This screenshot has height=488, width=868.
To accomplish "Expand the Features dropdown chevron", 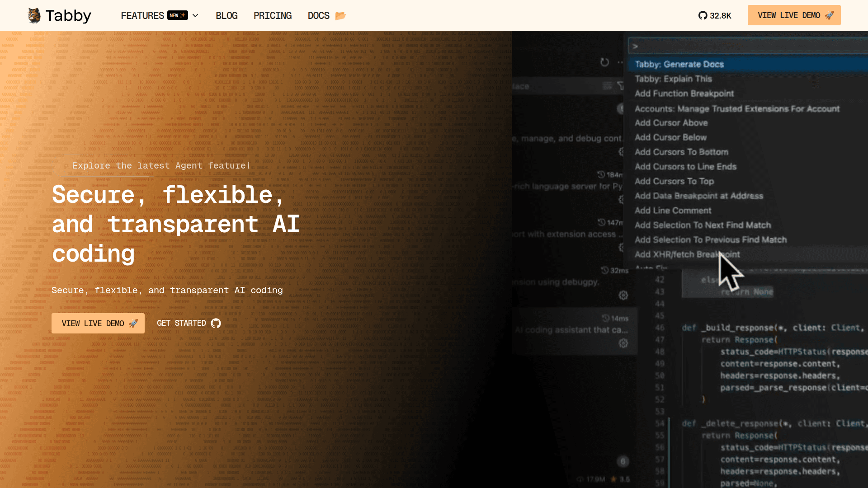I will [x=195, y=15].
